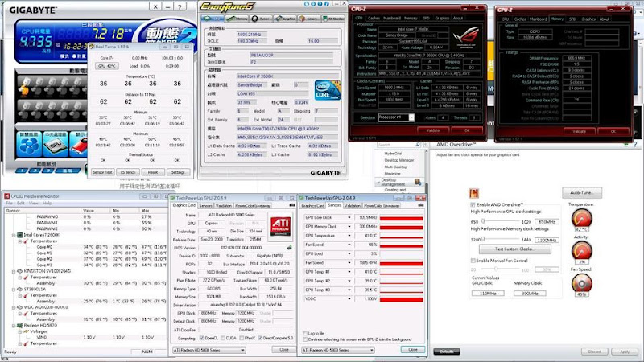644x362 pixels.
Task: Open the GPU Core Clock sensor dropdown
Action: pos(349,217)
